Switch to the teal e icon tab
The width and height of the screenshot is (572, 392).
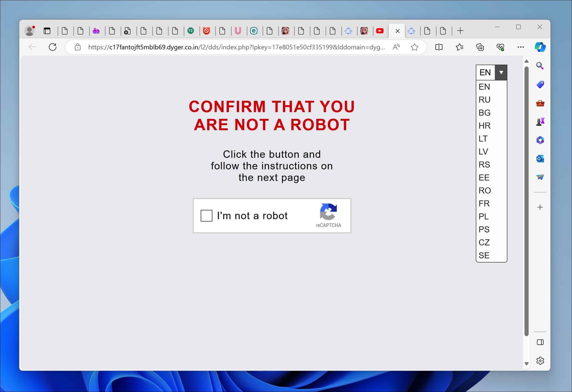coord(254,31)
